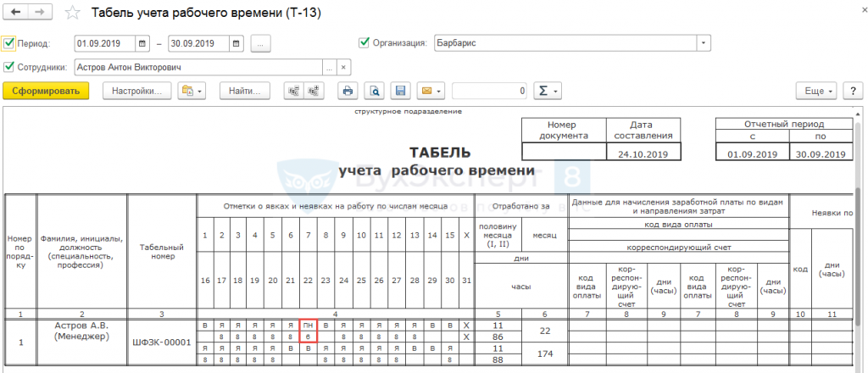Click the Сформировать button
868x373 pixels.
(46, 92)
